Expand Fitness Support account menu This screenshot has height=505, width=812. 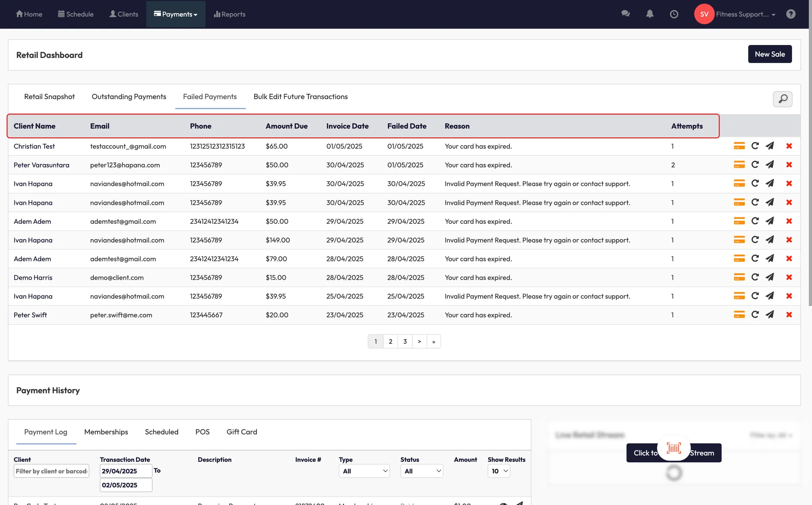pos(745,14)
